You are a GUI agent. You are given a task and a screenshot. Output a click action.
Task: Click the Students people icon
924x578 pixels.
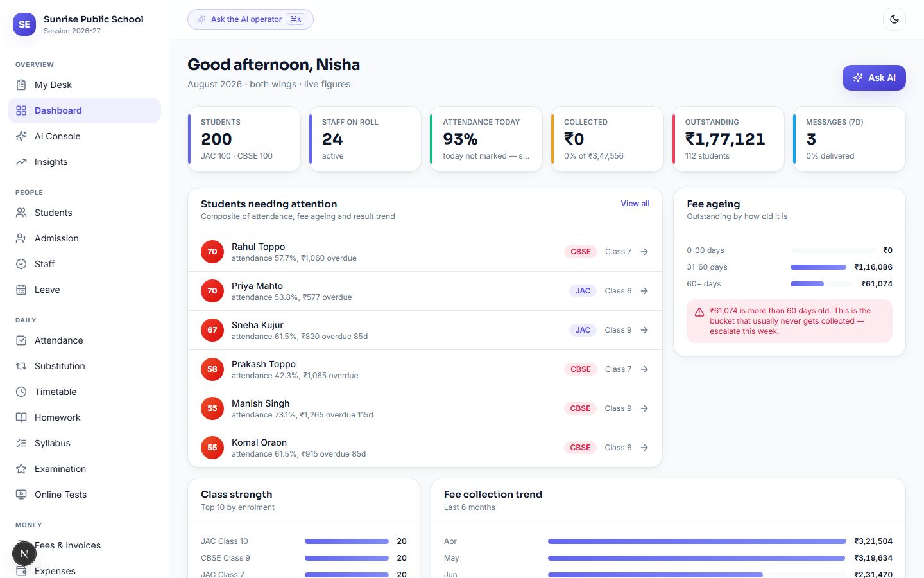(x=21, y=213)
